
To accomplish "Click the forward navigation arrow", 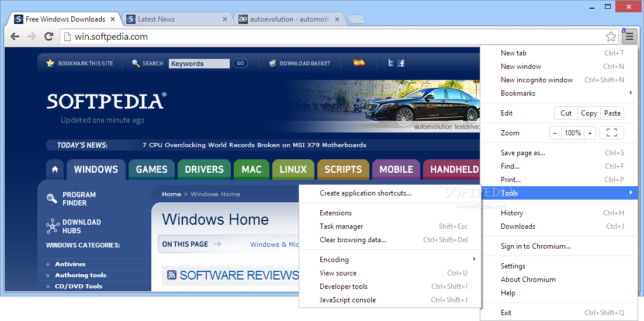I will tap(32, 37).
